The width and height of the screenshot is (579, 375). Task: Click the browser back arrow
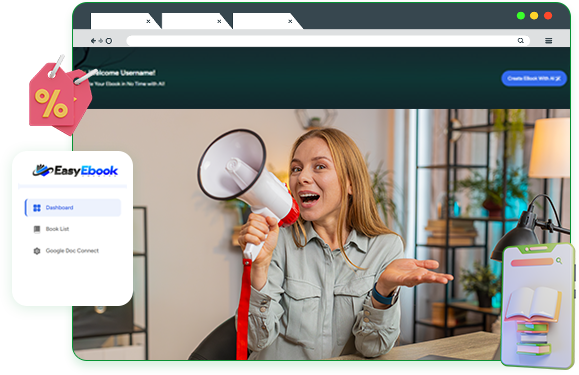coord(93,41)
